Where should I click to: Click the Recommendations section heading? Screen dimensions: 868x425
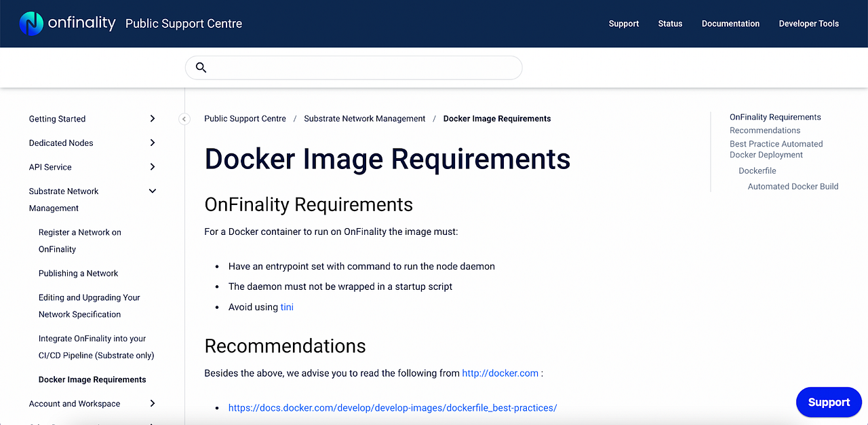[x=285, y=346]
